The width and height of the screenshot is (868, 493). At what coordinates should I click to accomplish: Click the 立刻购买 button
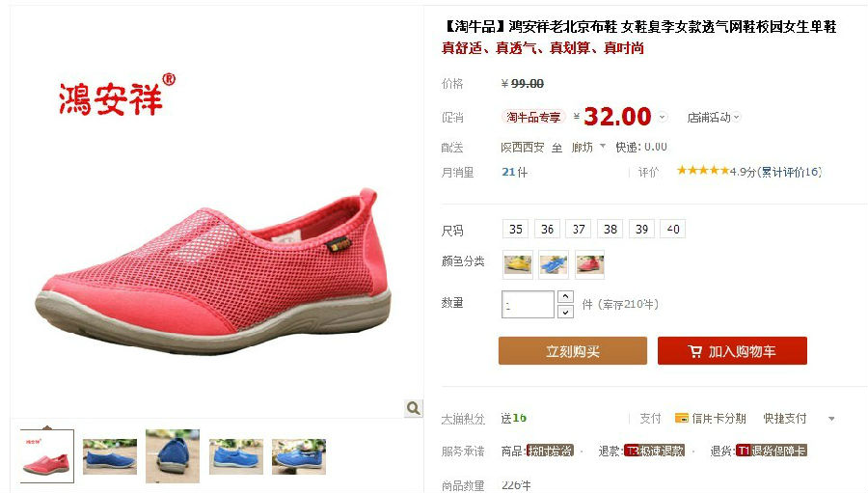coord(572,350)
